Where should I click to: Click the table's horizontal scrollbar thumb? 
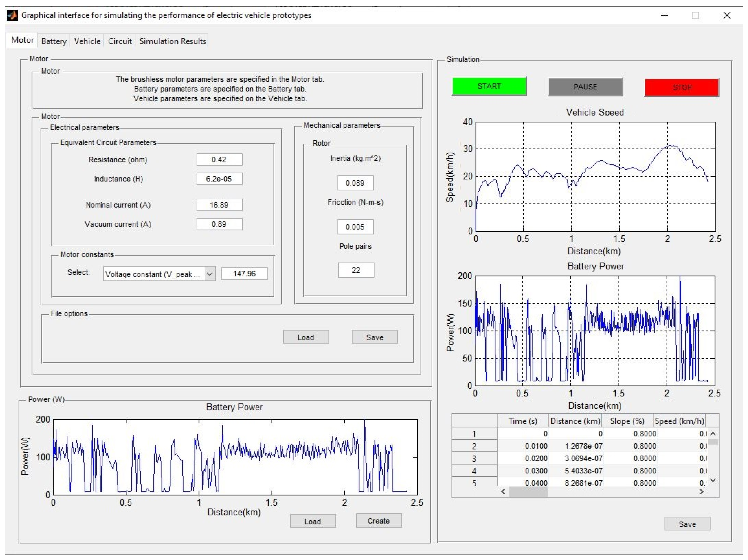click(528, 492)
